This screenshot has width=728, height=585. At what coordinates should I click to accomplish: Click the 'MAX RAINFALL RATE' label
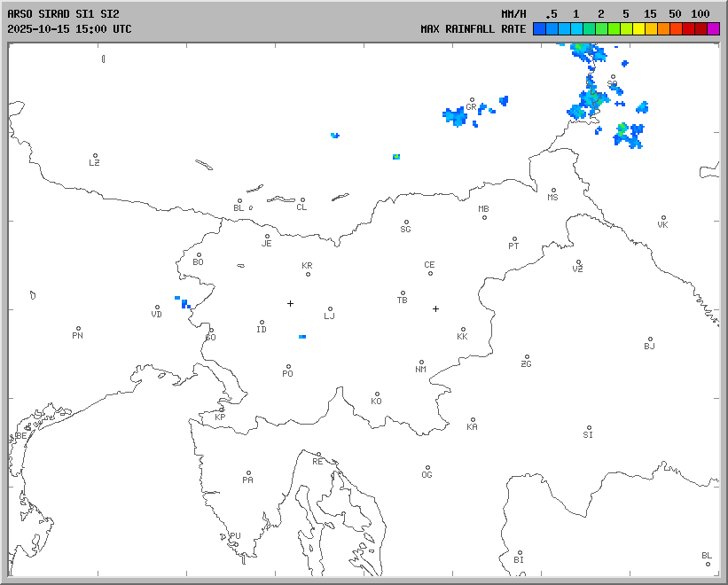point(473,28)
